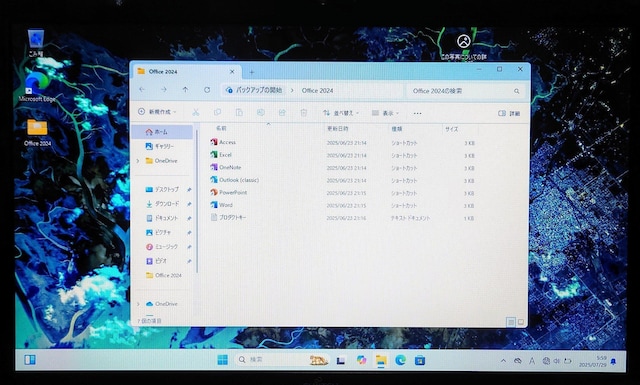Image resolution: width=640 pixels, height=385 pixels.
Task: Click the Microsoft Edge desktop icon
Action: point(37,88)
